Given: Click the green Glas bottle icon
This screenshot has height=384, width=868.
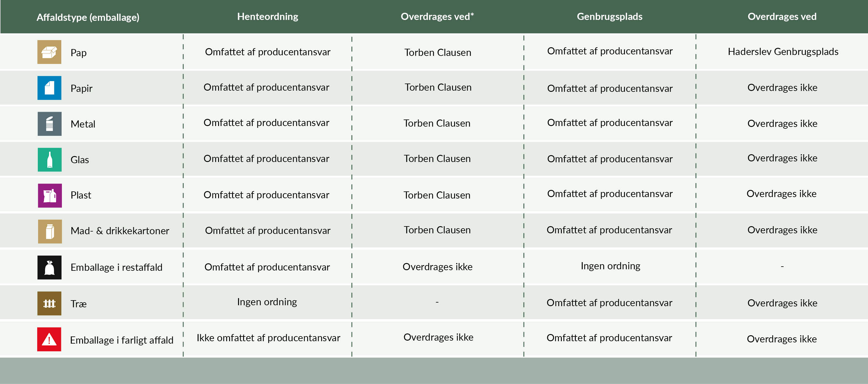Looking at the screenshot, I should [x=49, y=160].
